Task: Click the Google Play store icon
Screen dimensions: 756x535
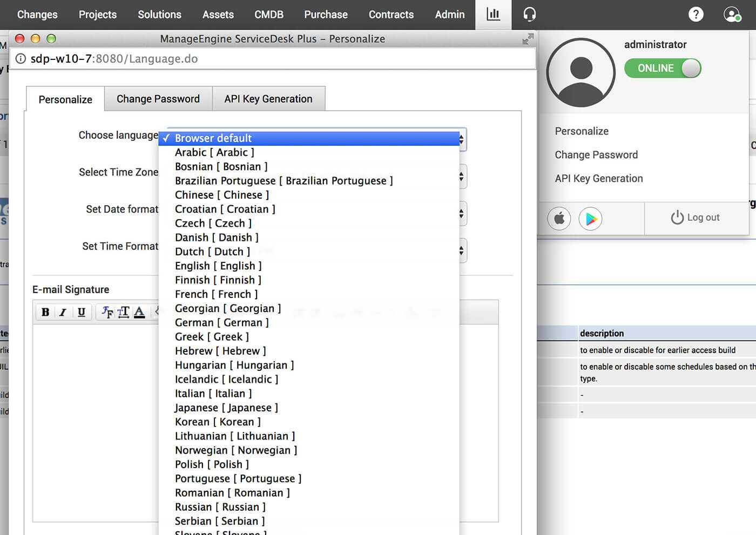Action: (591, 219)
